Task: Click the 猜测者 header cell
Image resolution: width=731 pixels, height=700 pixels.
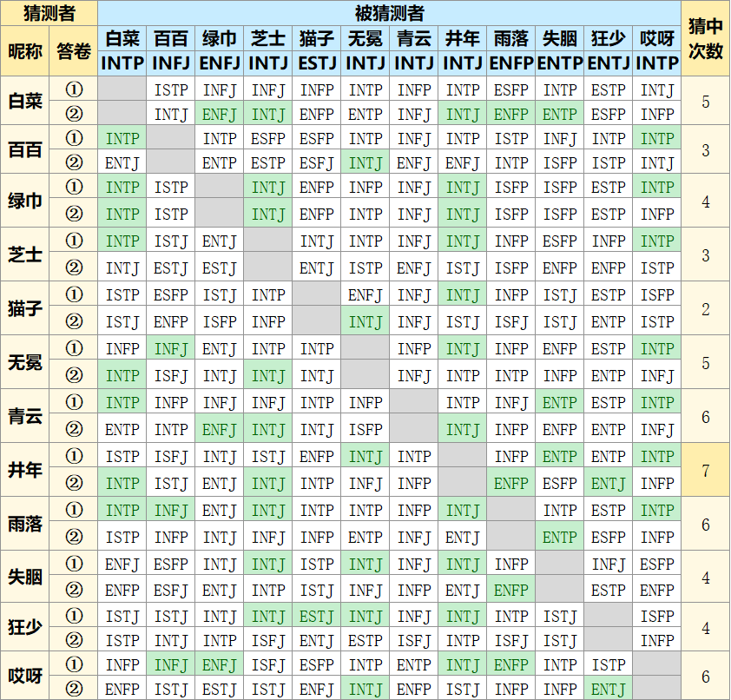Action: (49, 13)
